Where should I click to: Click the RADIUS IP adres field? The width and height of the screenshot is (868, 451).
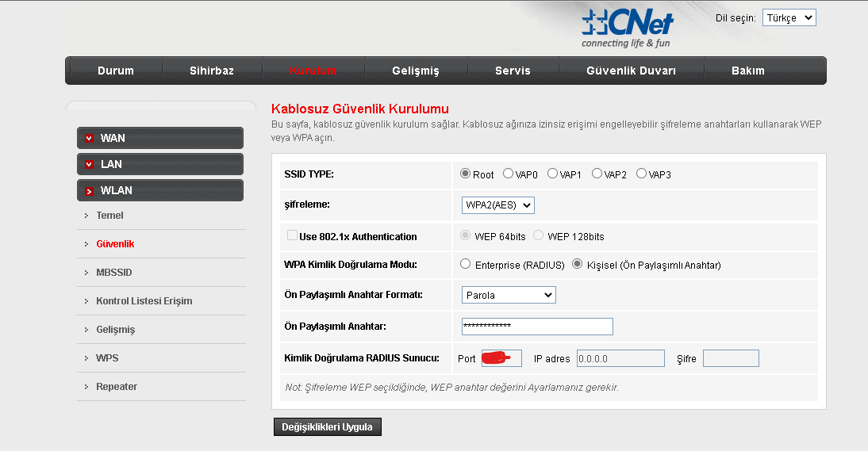pyautogui.click(x=620, y=358)
